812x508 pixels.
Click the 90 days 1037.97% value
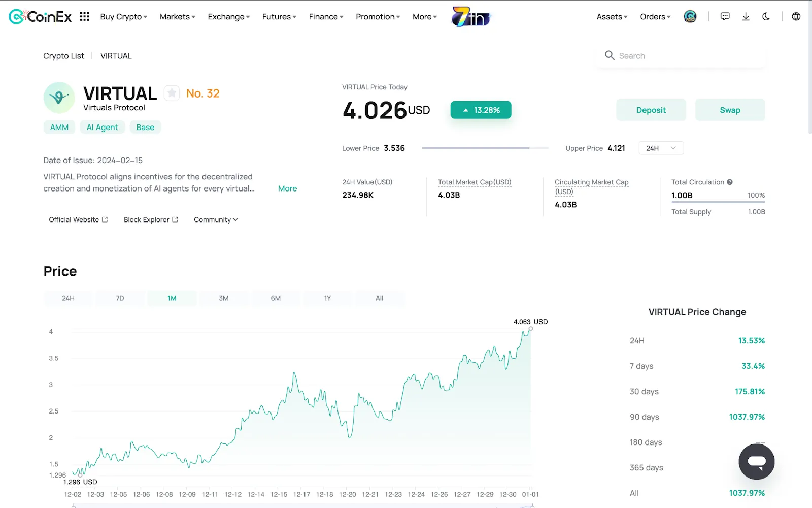[747, 417]
